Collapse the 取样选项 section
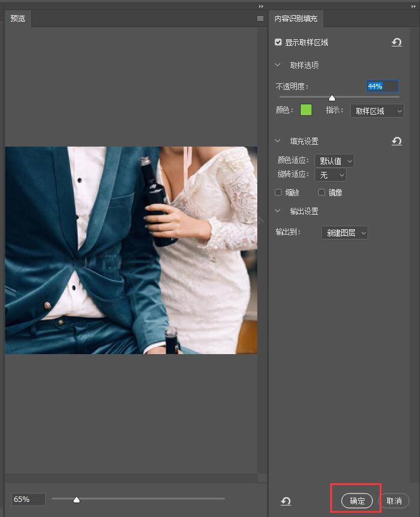 (278, 65)
